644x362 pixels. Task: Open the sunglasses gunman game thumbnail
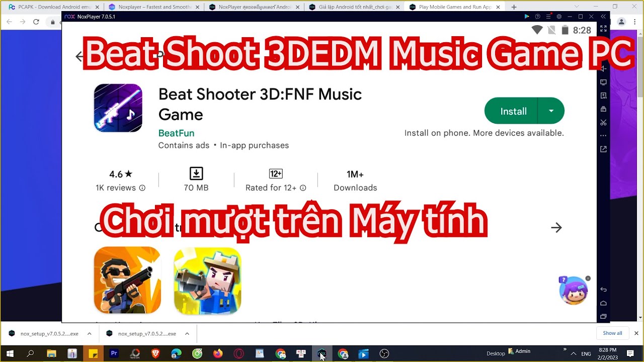coord(127,281)
